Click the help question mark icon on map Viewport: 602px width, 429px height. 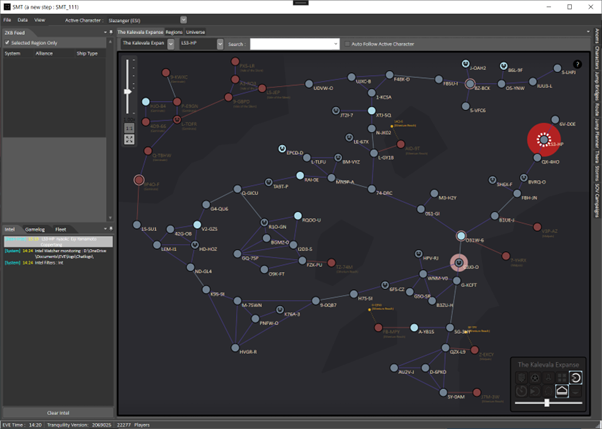(x=577, y=64)
